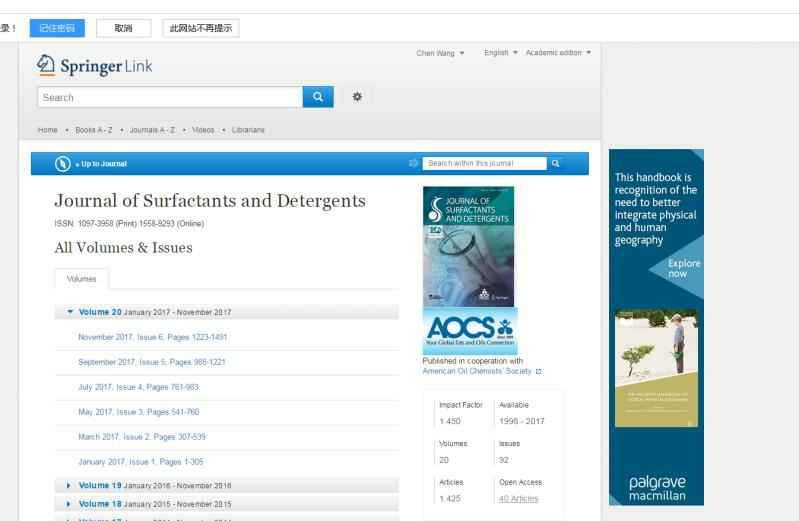Open the search settings gear icon
The image size is (799, 521).
pos(357,96)
